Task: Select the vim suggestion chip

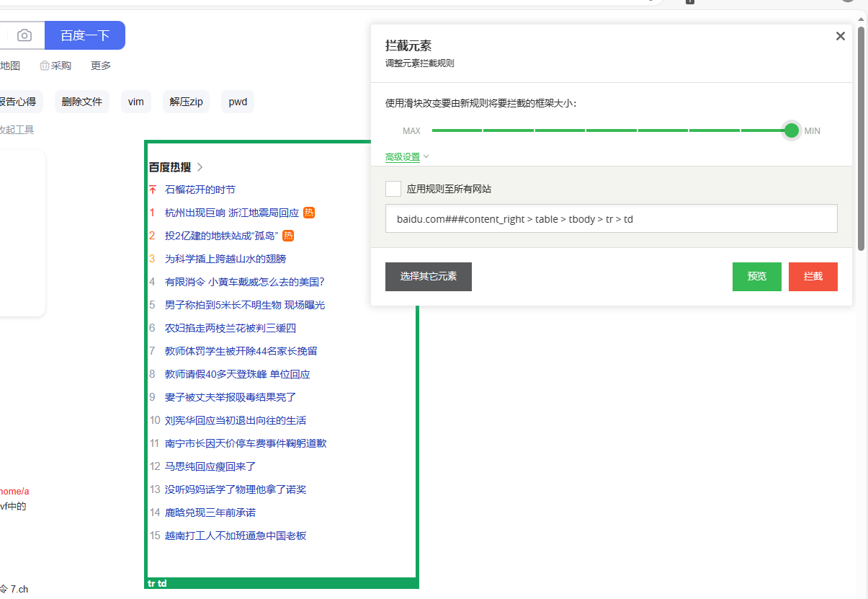Action: (136, 102)
